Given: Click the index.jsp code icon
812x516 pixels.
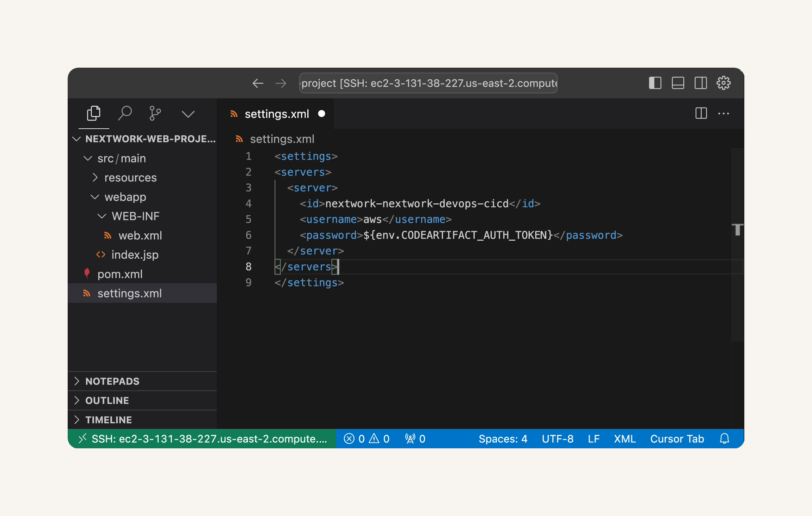Looking at the screenshot, I should [101, 254].
